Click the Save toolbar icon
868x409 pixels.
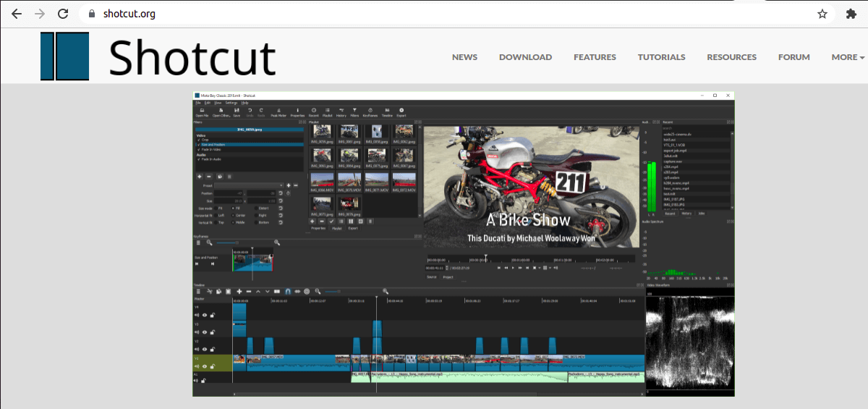click(237, 112)
